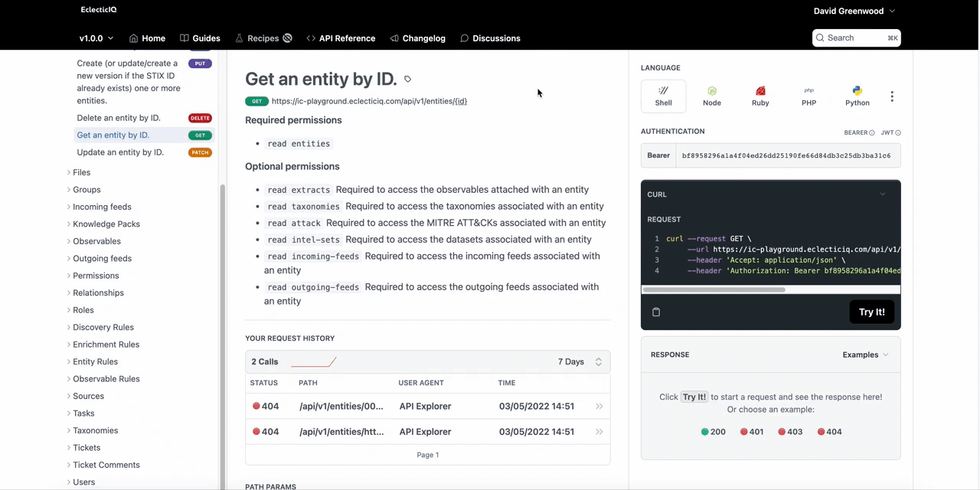Image resolution: width=980 pixels, height=490 pixels.
Task: Collapse the CURL panel chevron
Action: pyautogui.click(x=883, y=194)
